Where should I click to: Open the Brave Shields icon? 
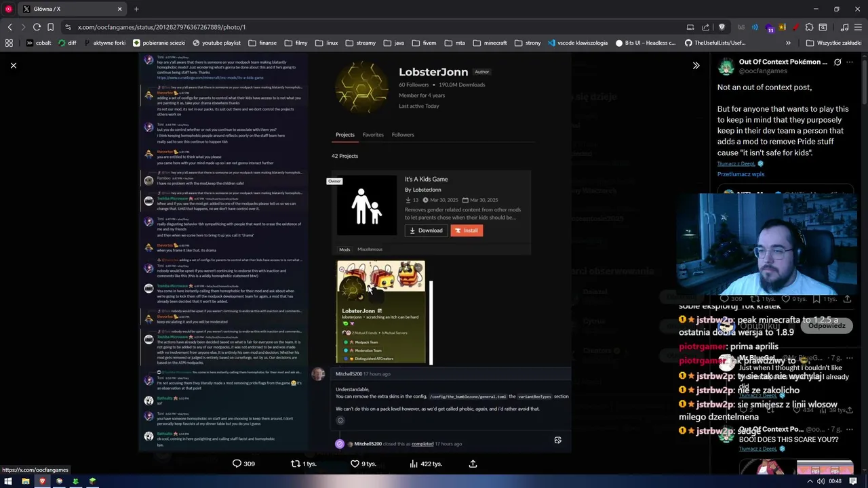coord(722,27)
